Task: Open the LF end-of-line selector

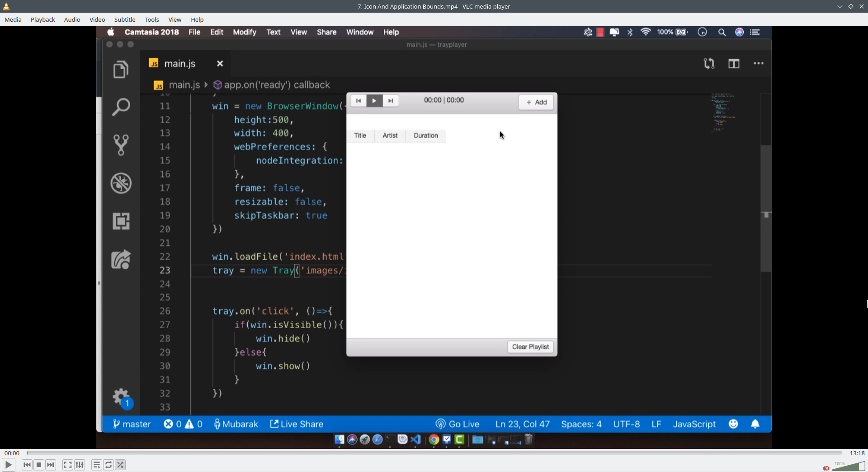Action: click(x=656, y=424)
